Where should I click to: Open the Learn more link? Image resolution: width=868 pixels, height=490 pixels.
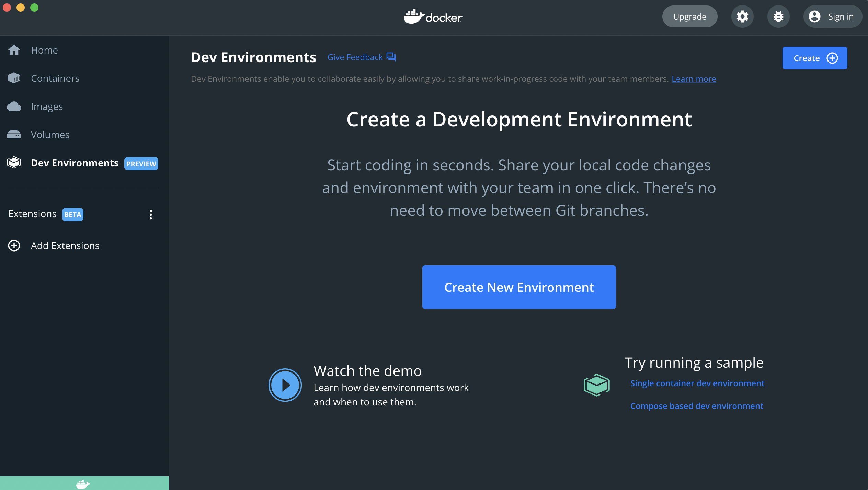point(694,79)
